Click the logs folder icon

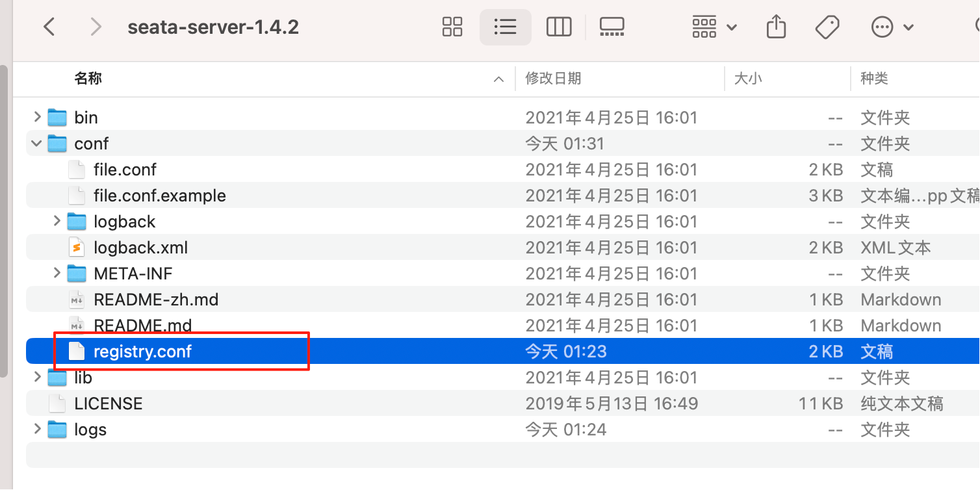click(58, 430)
